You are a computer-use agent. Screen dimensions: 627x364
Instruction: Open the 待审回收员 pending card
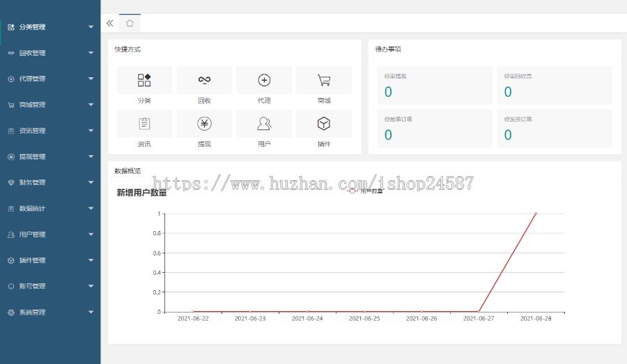pos(555,86)
